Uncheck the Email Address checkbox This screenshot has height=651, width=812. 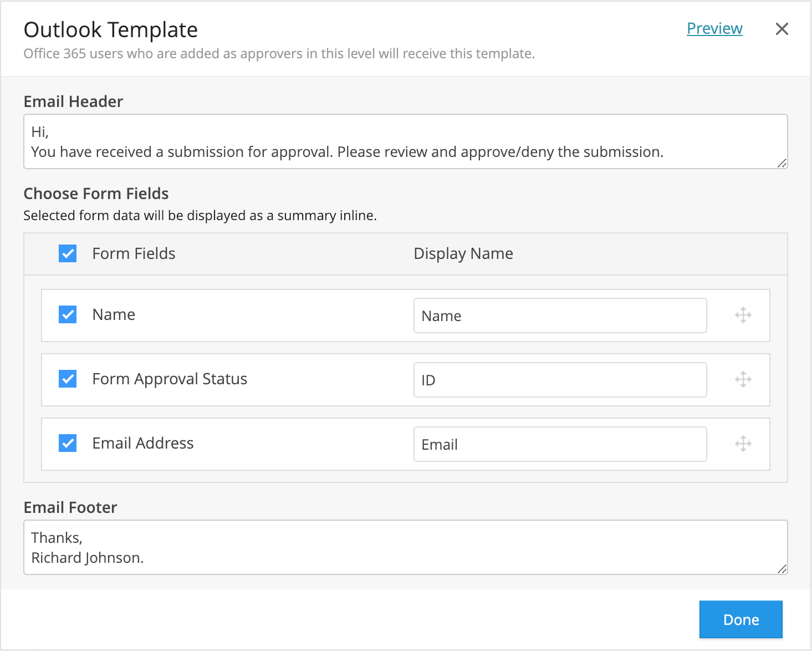[68, 443]
